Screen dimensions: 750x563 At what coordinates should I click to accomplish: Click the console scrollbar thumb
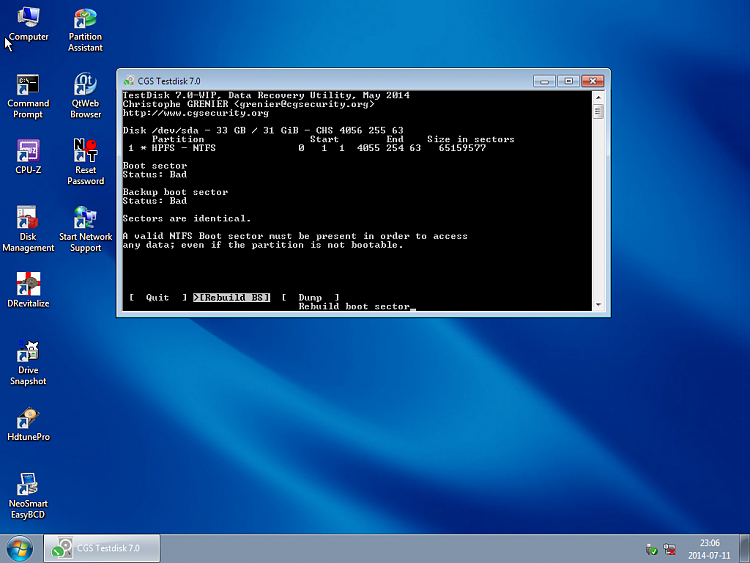coord(598,112)
